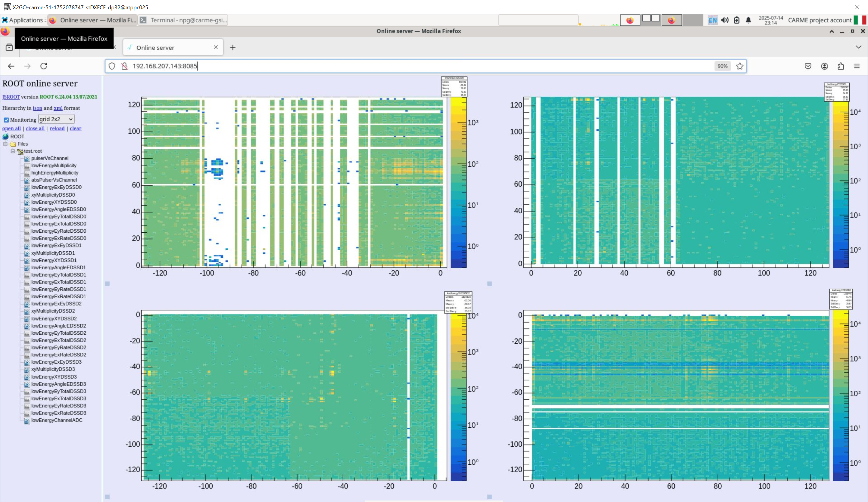Select lowEnergyXYDSSD2 histogram item
Viewport: 868px width, 502px height.
click(x=54, y=318)
